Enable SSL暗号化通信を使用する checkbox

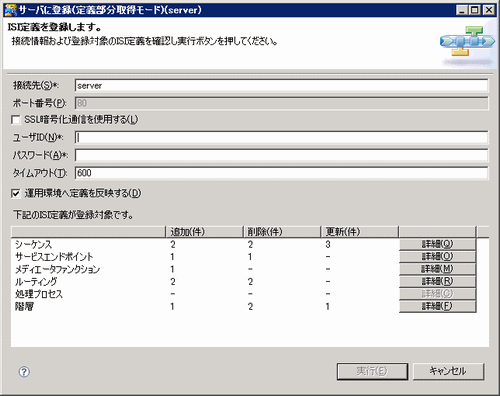[16, 120]
